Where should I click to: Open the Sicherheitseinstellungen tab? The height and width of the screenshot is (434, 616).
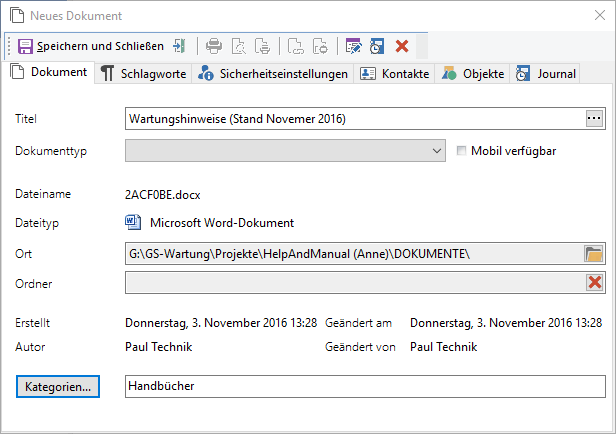point(273,74)
